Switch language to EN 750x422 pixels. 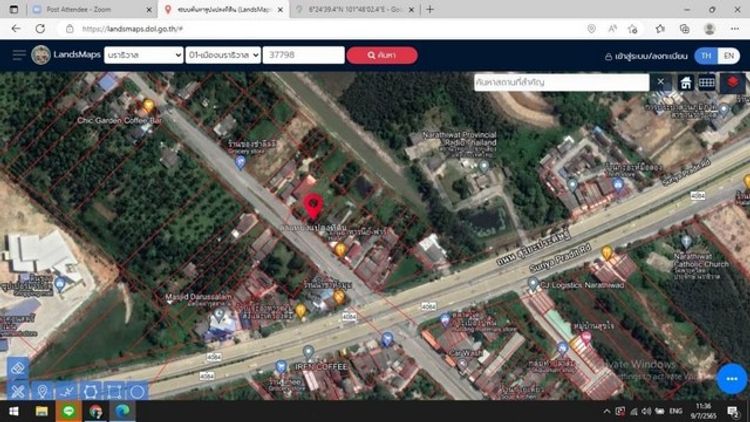(x=730, y=55)
